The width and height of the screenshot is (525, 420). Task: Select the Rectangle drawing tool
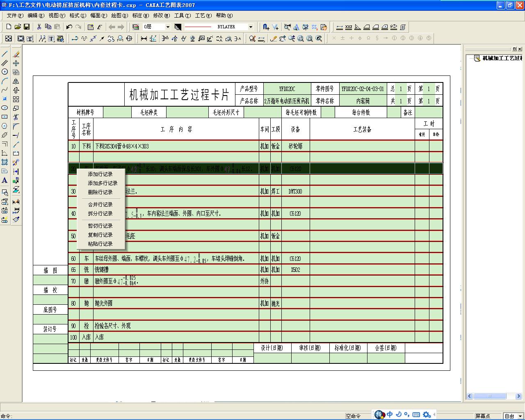5,117
